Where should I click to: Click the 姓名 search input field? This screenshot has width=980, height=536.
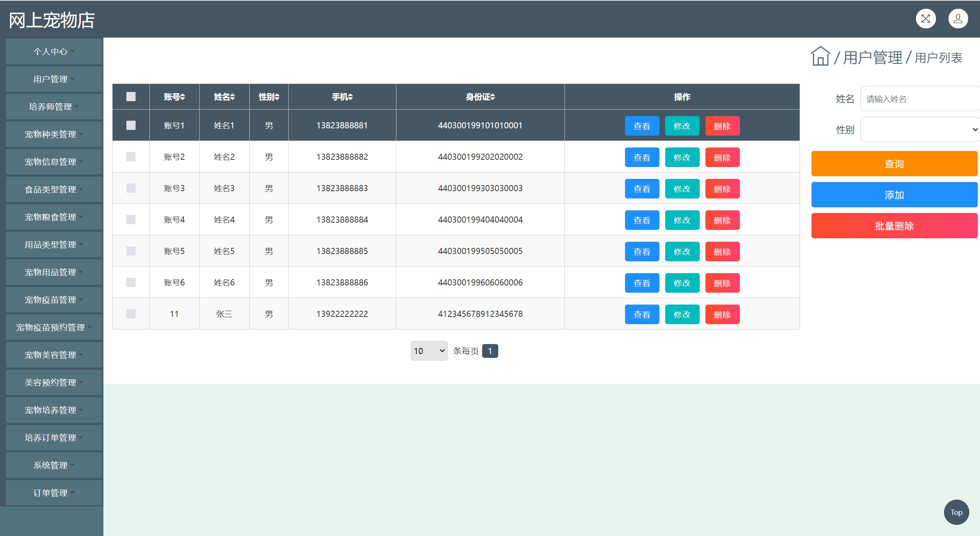[920, 99]
